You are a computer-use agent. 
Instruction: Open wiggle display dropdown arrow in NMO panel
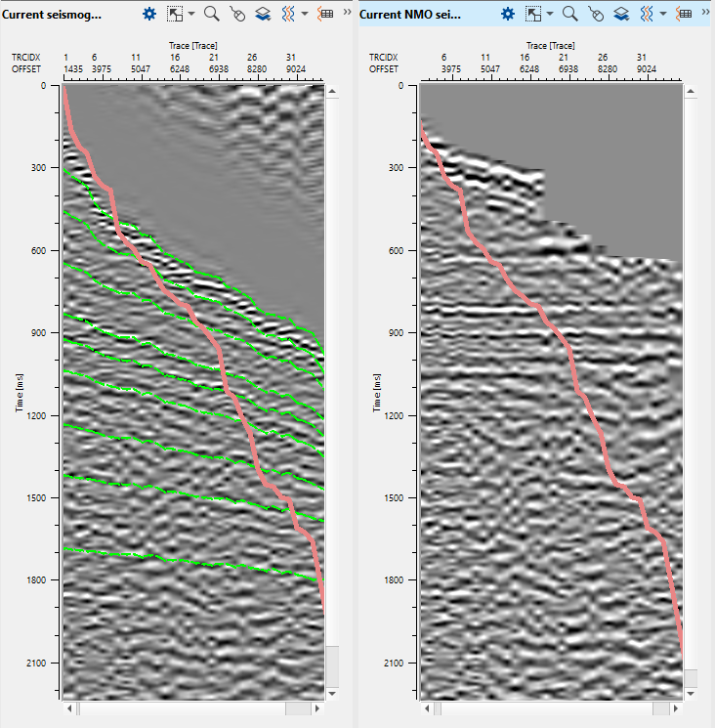(663, 14)
